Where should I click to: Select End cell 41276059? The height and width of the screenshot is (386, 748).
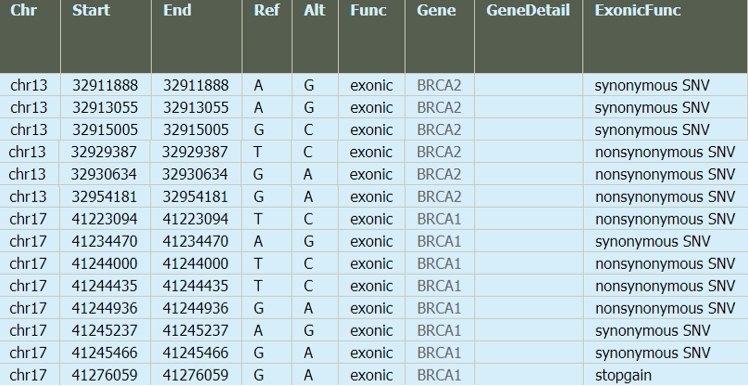click(x=195, y=376)
